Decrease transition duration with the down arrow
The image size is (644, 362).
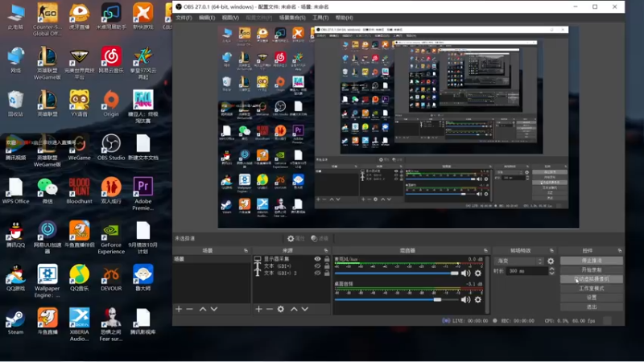(x=551, y=273)
